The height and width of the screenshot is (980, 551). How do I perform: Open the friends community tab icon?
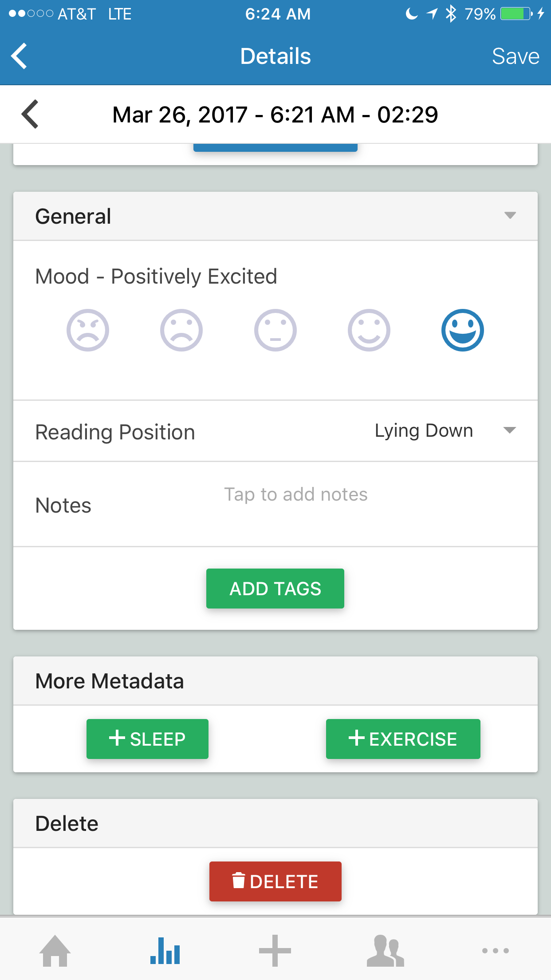click(385, 951)
